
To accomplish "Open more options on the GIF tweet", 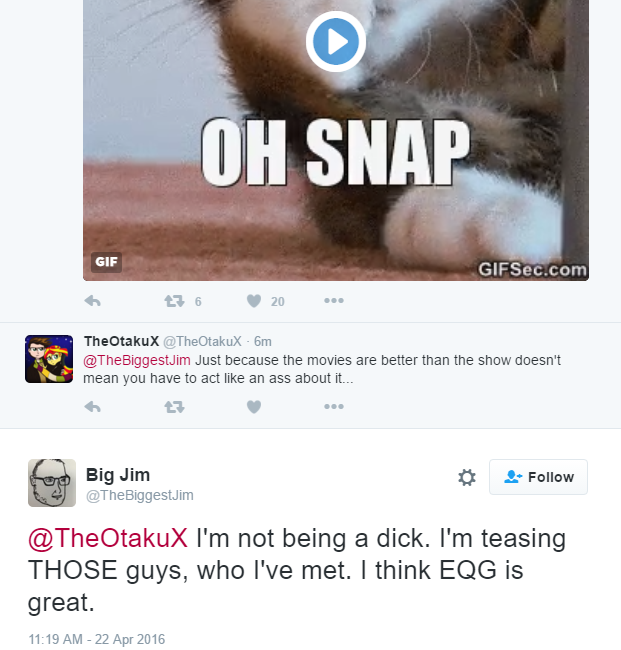I will 334,301.
